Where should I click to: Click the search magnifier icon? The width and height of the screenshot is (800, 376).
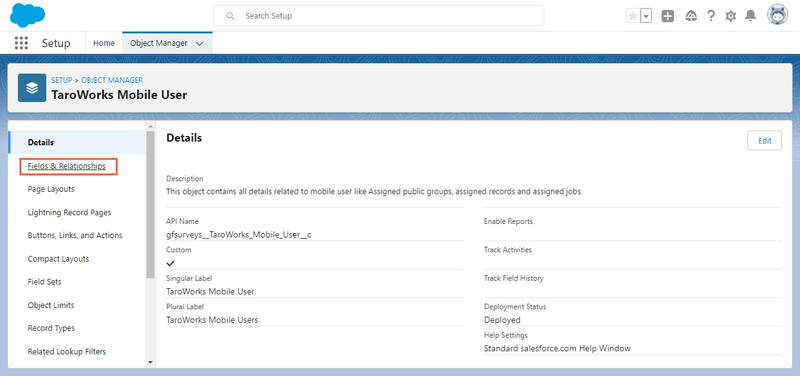[230, 16]
